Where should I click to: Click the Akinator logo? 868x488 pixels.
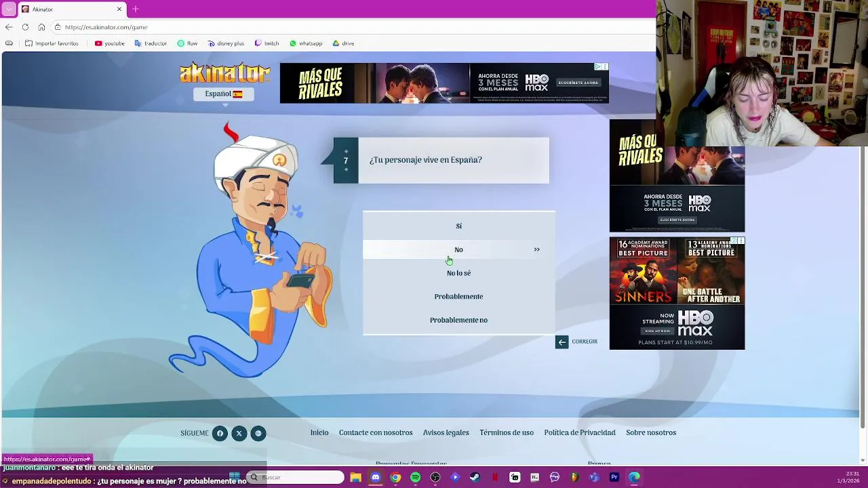click(224, 73)
